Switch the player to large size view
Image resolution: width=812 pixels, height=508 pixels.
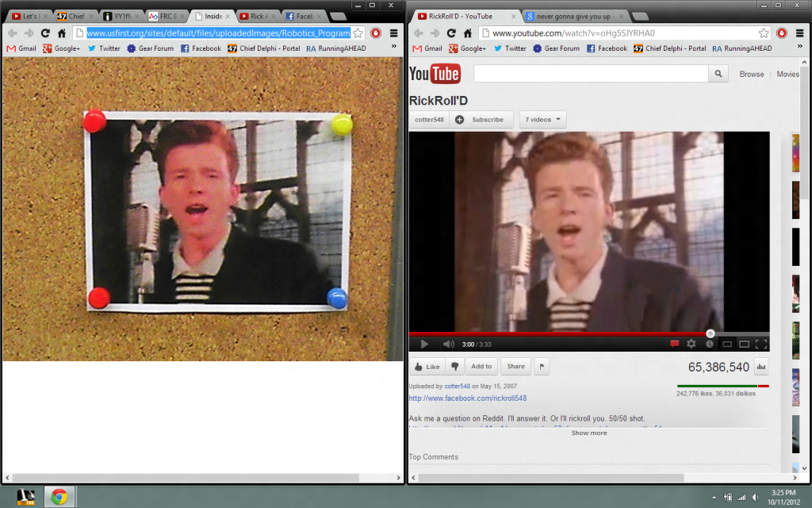coord(744,344)
